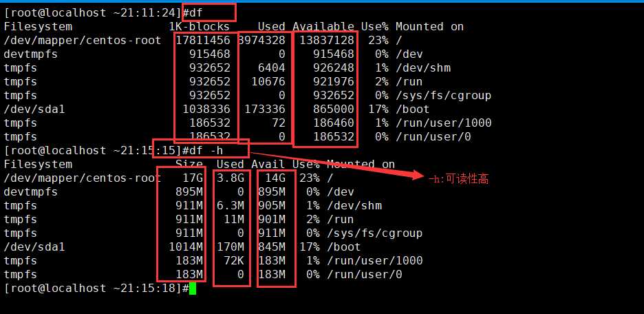Screen dimensions: 644x314
Task: Click /run/user/1000 in the df -h output
Action: pos(374,260)
